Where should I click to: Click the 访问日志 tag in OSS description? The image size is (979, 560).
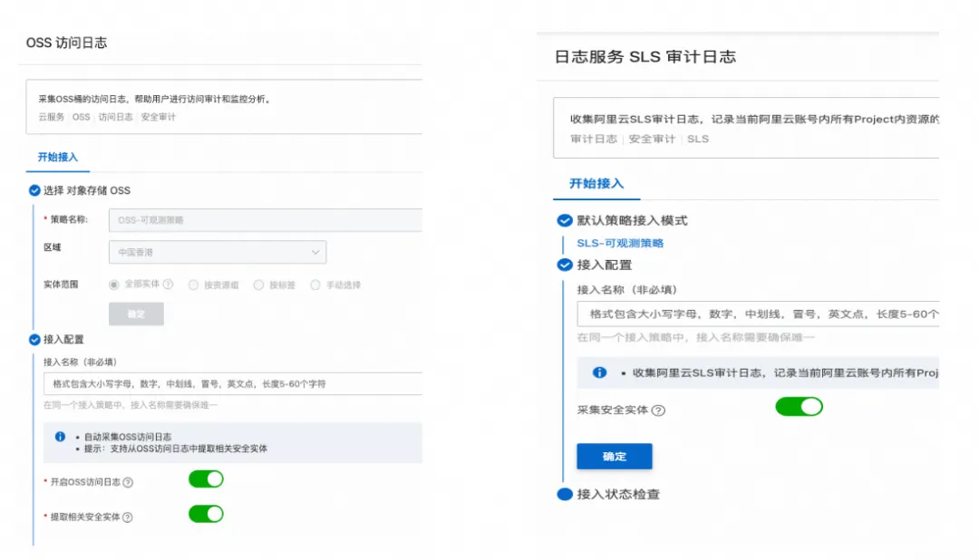[x=115, y=117]
